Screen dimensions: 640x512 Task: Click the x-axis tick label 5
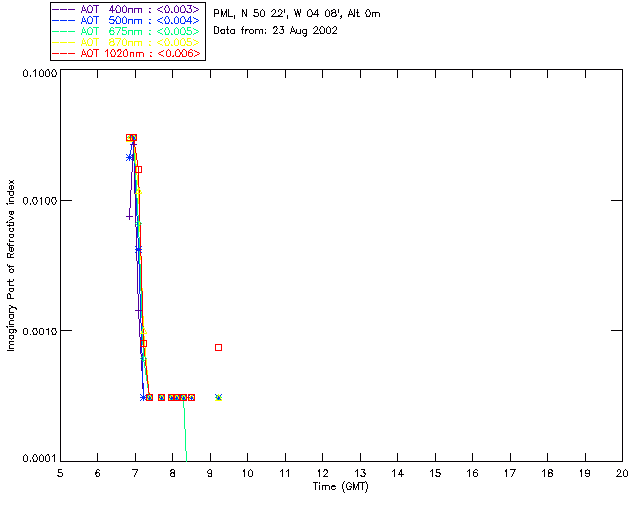pyautogui.click(x=60, y=473)
